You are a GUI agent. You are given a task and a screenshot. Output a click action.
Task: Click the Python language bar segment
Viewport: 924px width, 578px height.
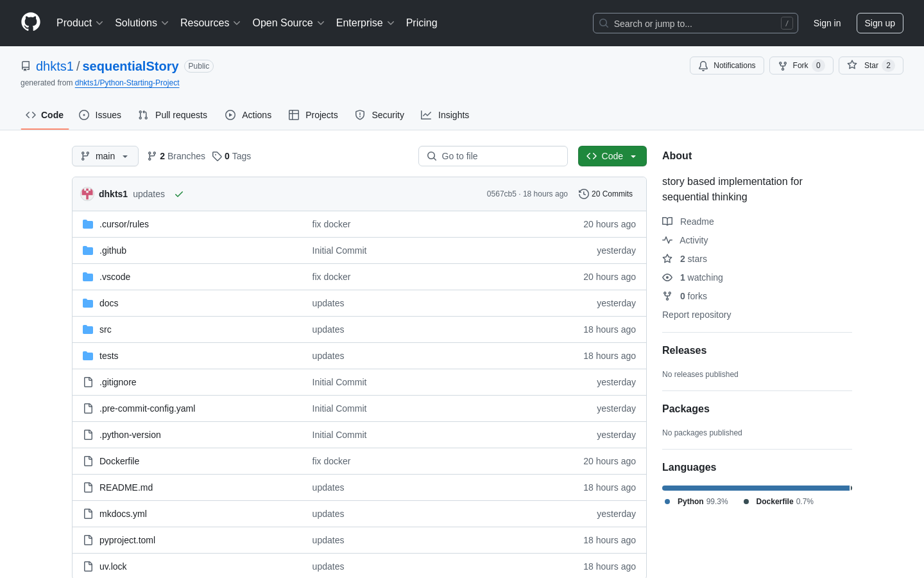pyautogui.click(x=756, y=488)
